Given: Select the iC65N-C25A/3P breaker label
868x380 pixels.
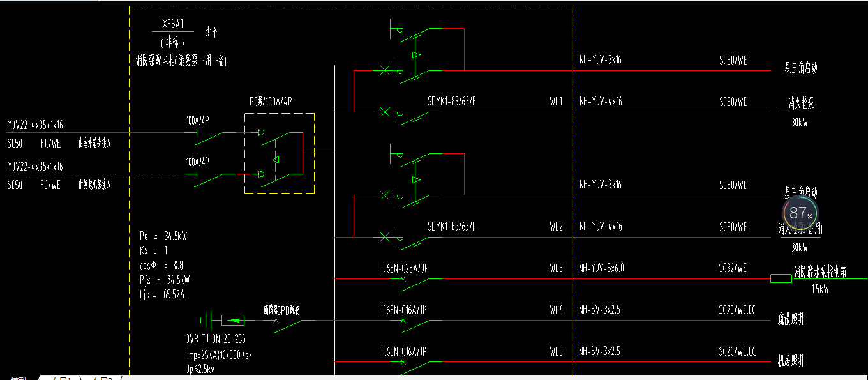Looking at the screenshot, I should pos(404,268).
